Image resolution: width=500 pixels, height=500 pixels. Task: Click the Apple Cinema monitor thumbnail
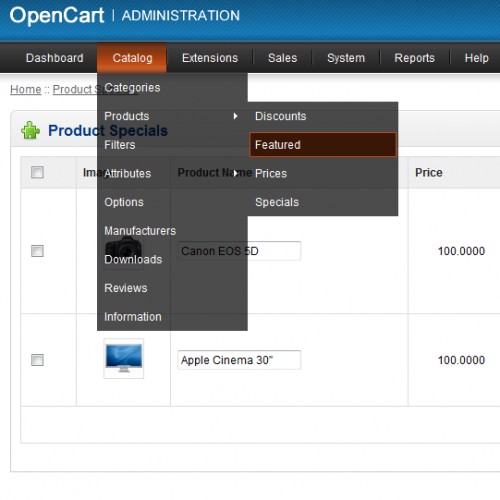pos(124,358)
